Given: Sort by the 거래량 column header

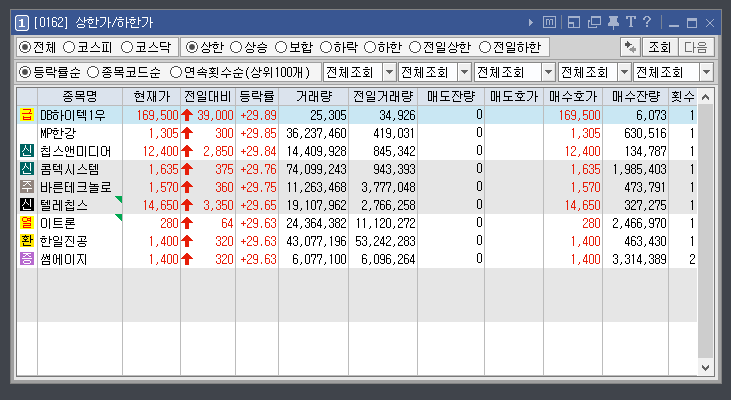Looking at the screenshot, I should click(x=314, y=97).
